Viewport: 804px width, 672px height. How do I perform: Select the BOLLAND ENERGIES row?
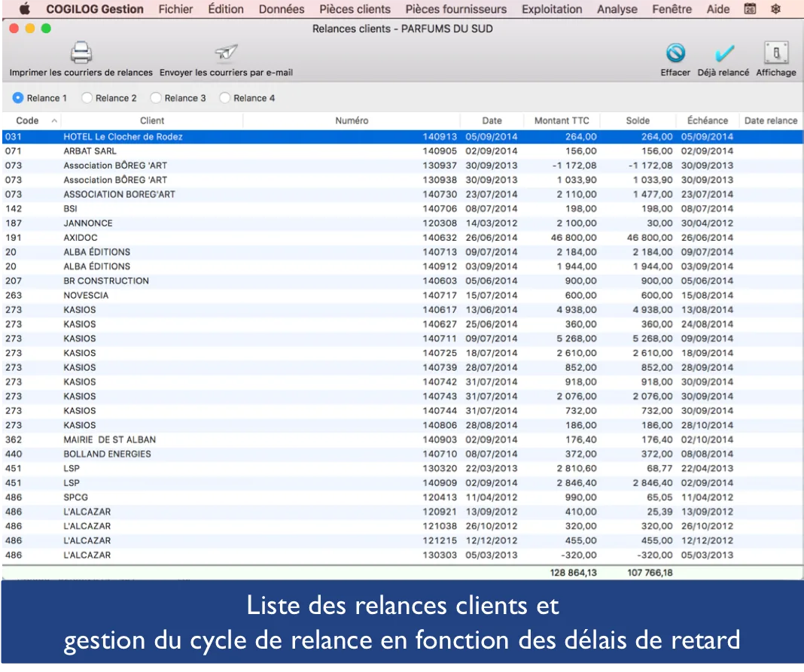coord(402,455)
